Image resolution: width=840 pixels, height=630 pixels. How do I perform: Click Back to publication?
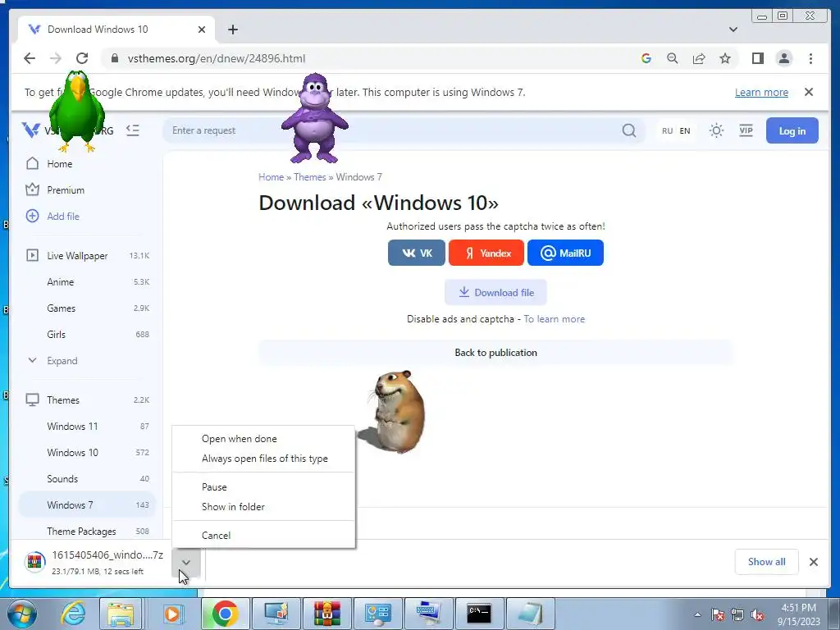(495, 353)
